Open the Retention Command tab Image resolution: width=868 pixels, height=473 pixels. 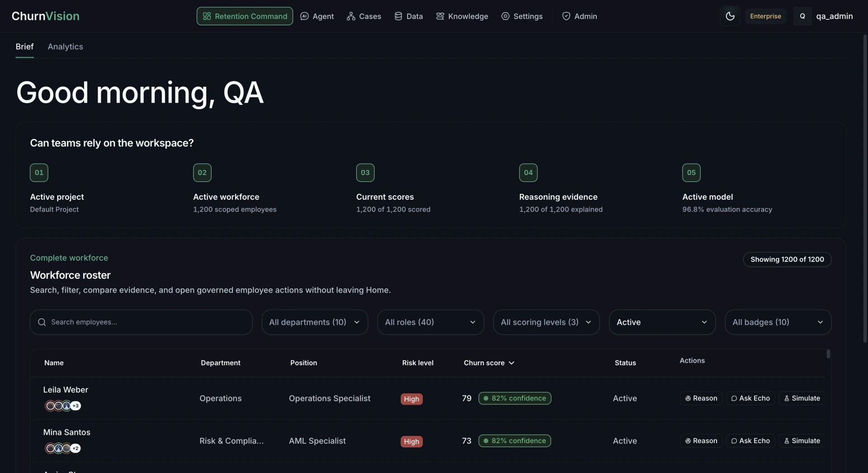click(x=245, y=16)
